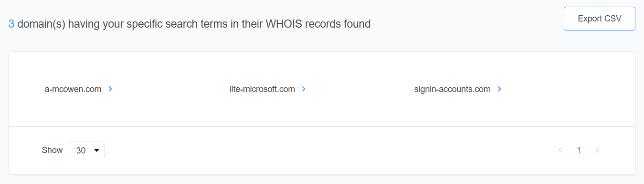Go to the previous page arrow
This screenshot has width=644, height=184.
click(560, 150)
